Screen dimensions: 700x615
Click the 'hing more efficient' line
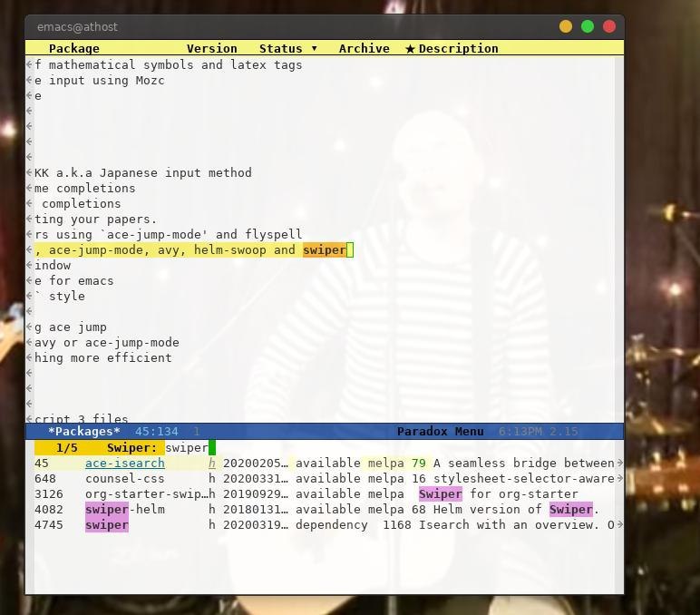pos(102,358)
